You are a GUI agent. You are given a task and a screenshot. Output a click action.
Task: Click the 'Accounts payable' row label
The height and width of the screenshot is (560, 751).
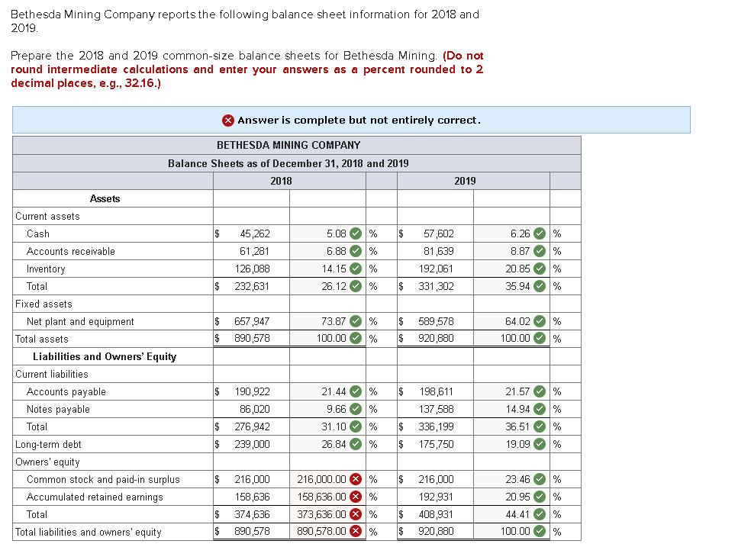click(66, 391)
